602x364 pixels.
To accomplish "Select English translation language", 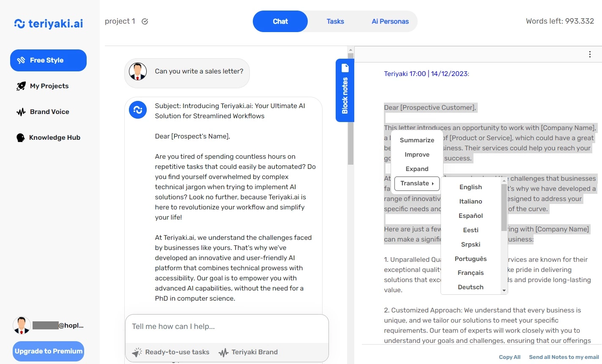I will coord(471,187).
